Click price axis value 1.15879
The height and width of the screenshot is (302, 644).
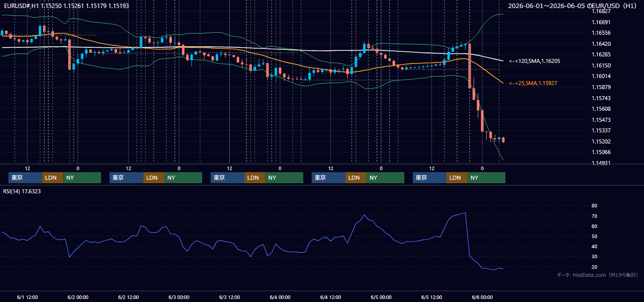coord(601,87)
